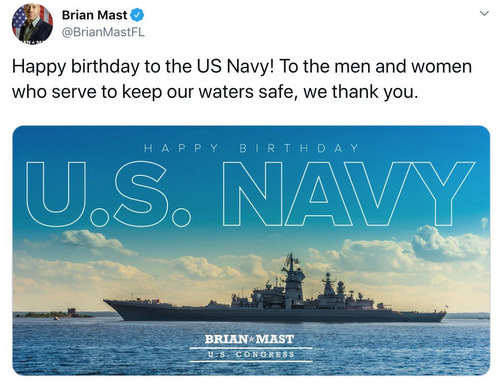Click the small flag at ship's stern
The image size is (500, 386).
(x=446, y=307)
